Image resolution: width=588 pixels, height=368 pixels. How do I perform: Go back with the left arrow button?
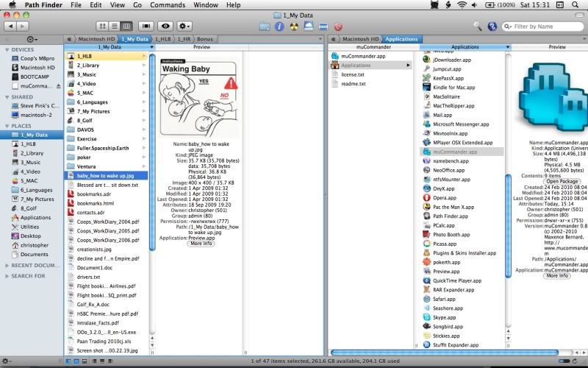tap(10, 26)
